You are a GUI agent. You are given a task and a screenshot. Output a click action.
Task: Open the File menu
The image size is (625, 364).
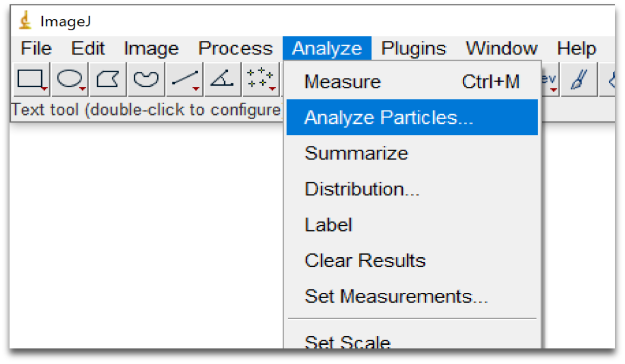36,49
